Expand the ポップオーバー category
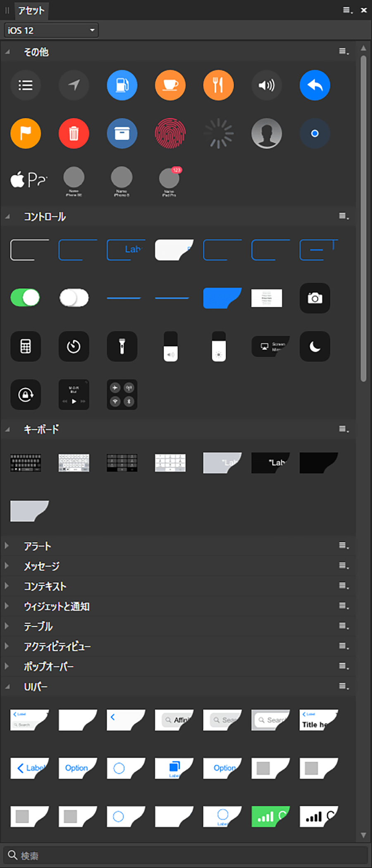 (7, 666)
